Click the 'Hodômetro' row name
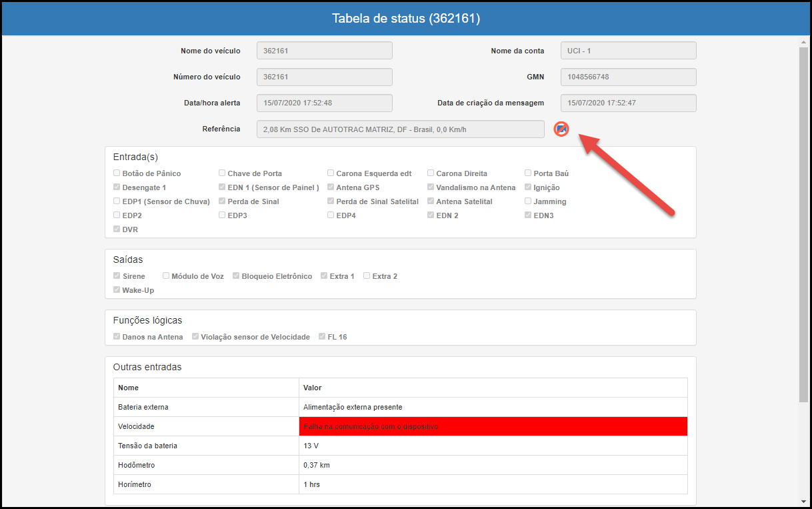The image size is (812, 509). click(x=136, y=465)
